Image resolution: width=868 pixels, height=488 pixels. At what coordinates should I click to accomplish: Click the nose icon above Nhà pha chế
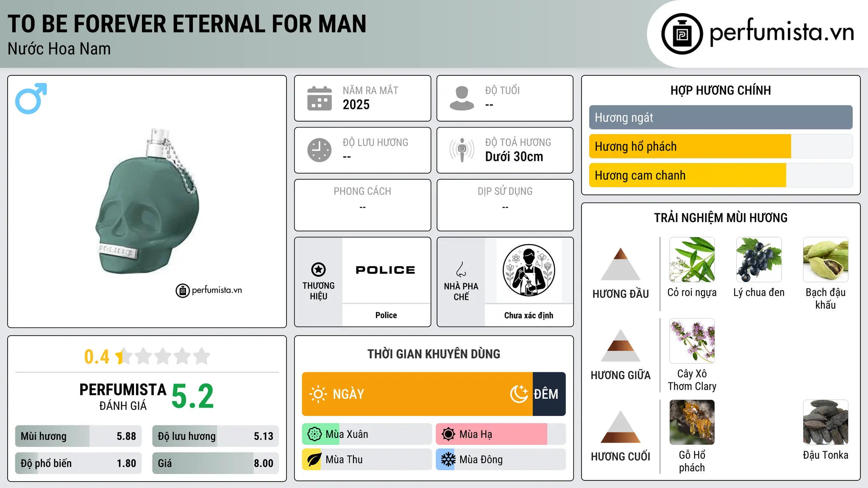click(x=461, y=269)
